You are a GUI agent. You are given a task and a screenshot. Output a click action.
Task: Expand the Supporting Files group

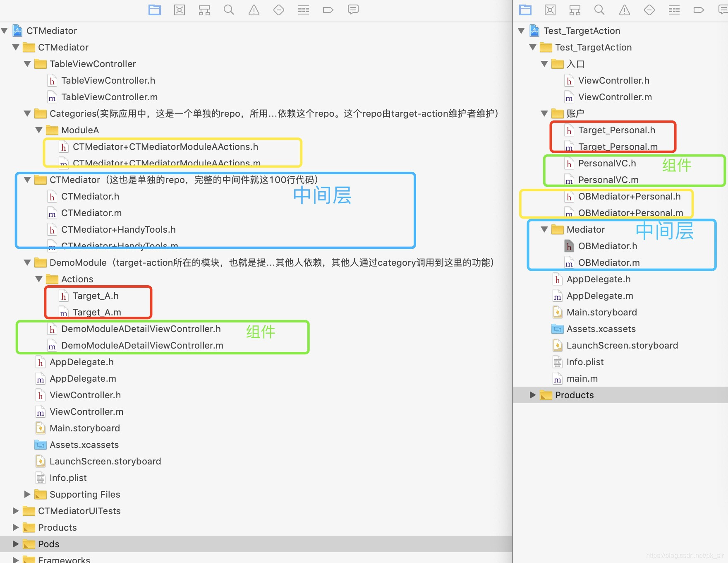27,494
